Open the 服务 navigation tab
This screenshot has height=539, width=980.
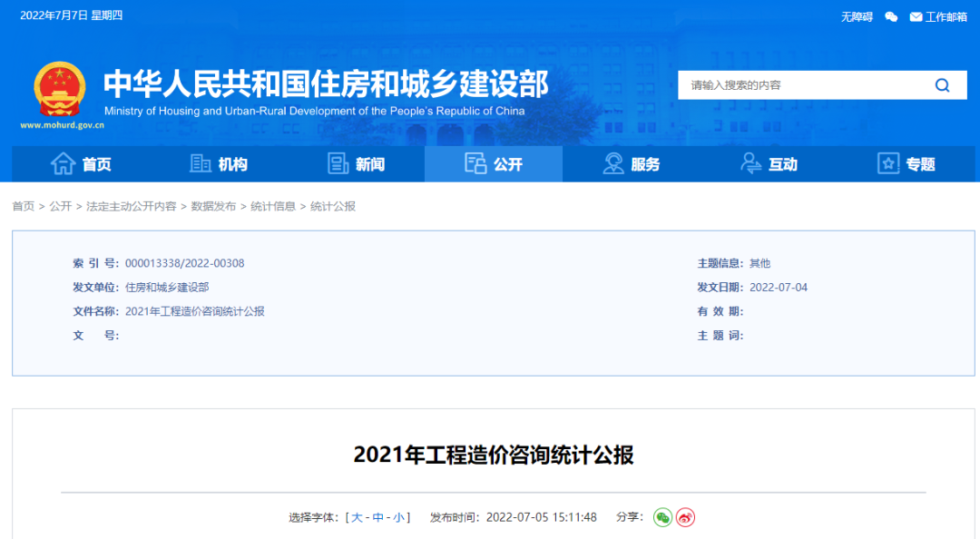click(x=632, y=164)
